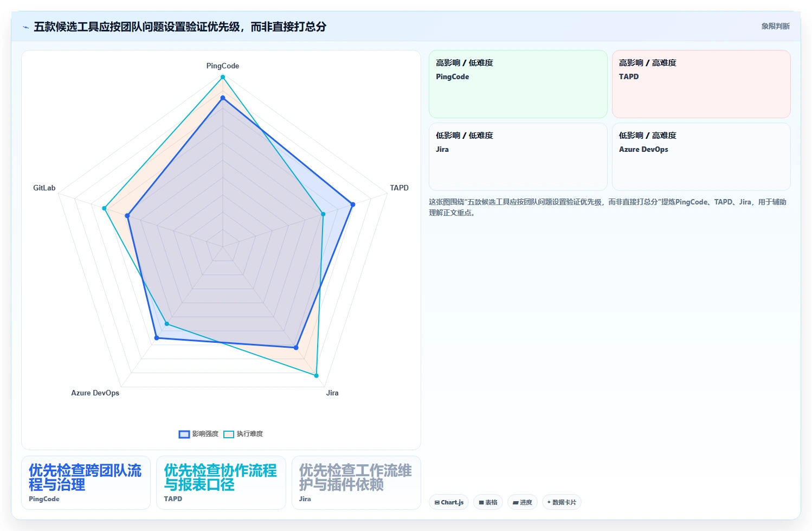812x531 pixels.
Task: Click the 影响强度 data point at TAPD
Action: click(353, 204)
